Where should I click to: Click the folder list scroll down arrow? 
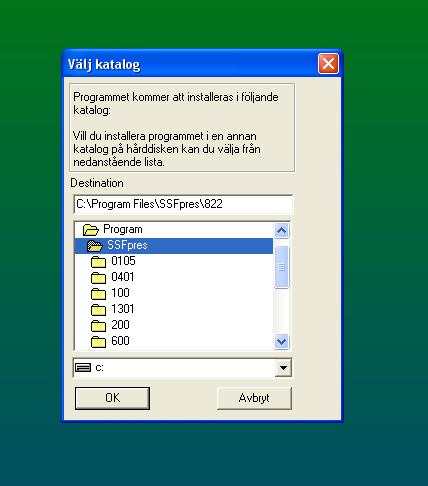coord(282,342)
